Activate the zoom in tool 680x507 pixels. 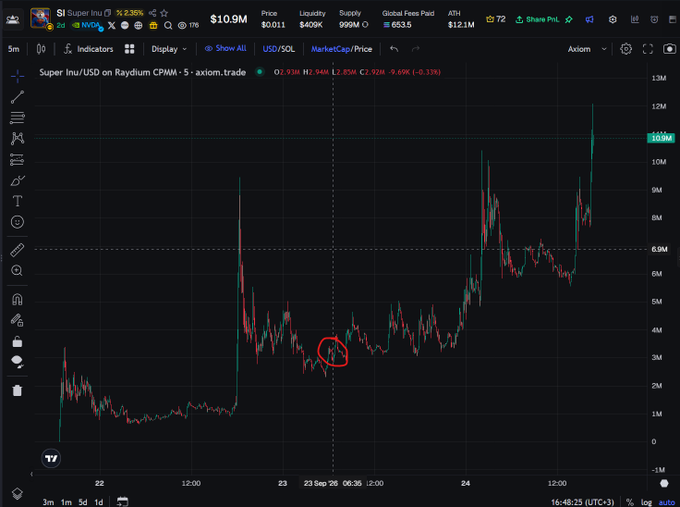(17, 271)
